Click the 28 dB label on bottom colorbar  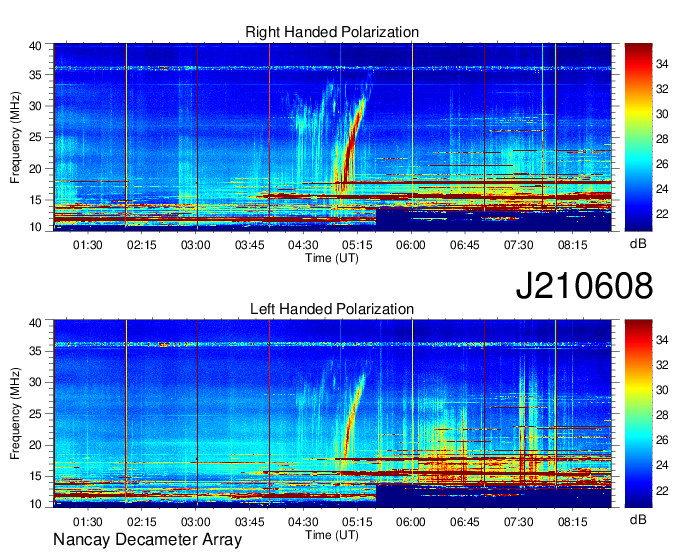coord(662,415)
